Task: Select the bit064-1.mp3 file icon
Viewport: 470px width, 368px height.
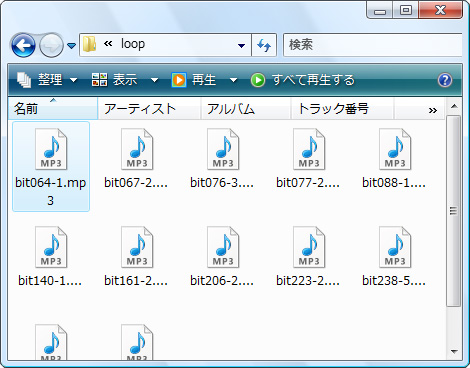Action: click(x=51, y=149)
